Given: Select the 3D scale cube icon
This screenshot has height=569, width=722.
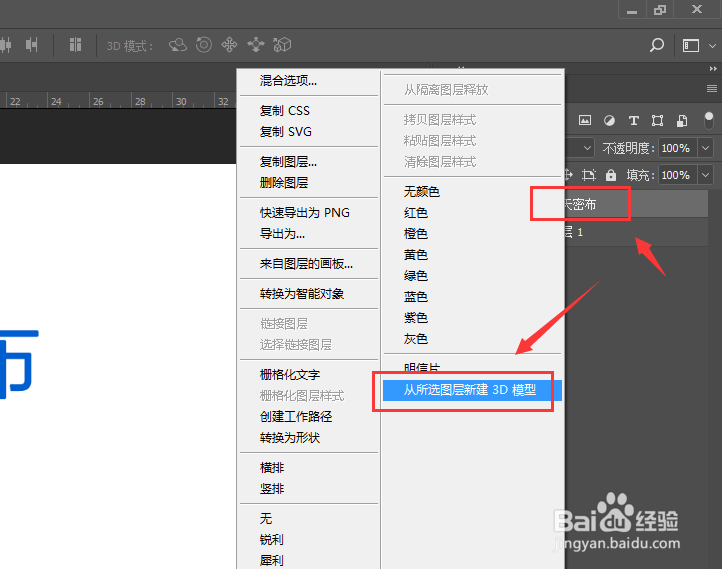Looking at the screenshot, I should [282, 45].
